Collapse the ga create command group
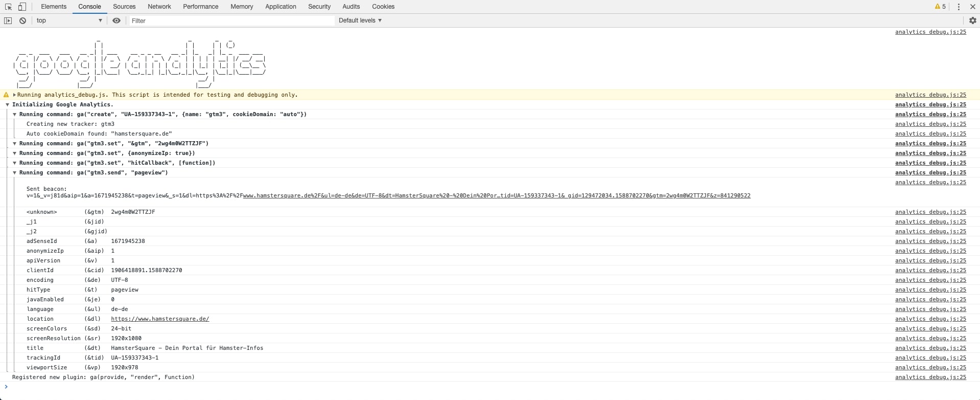Viewport: 980px width, 400px height. 15,115
